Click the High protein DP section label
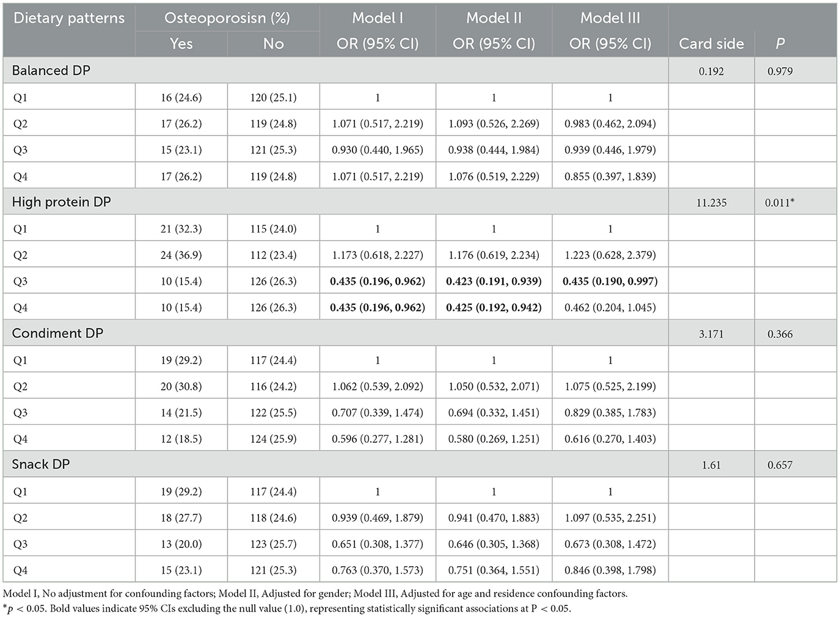 pyautogui.click(x=61, y=202)
